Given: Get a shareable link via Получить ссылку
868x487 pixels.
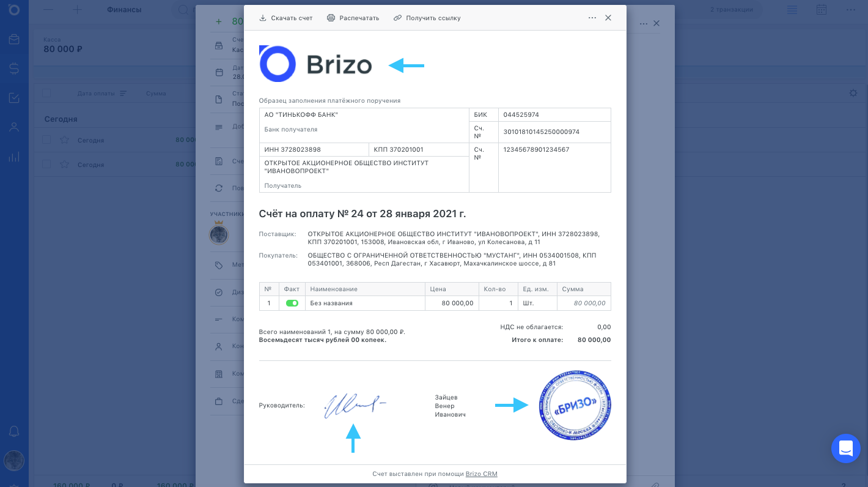Looking at the screenshot, I should point(427,18).
